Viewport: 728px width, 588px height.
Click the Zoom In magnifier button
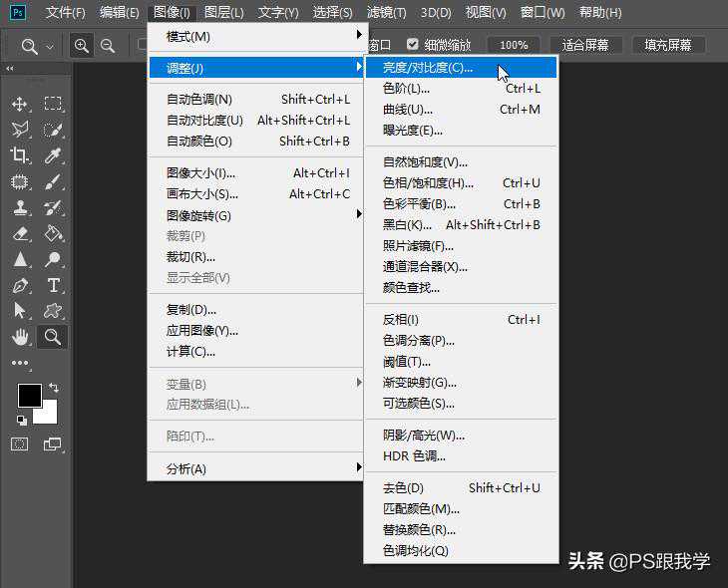pos(81,46)
